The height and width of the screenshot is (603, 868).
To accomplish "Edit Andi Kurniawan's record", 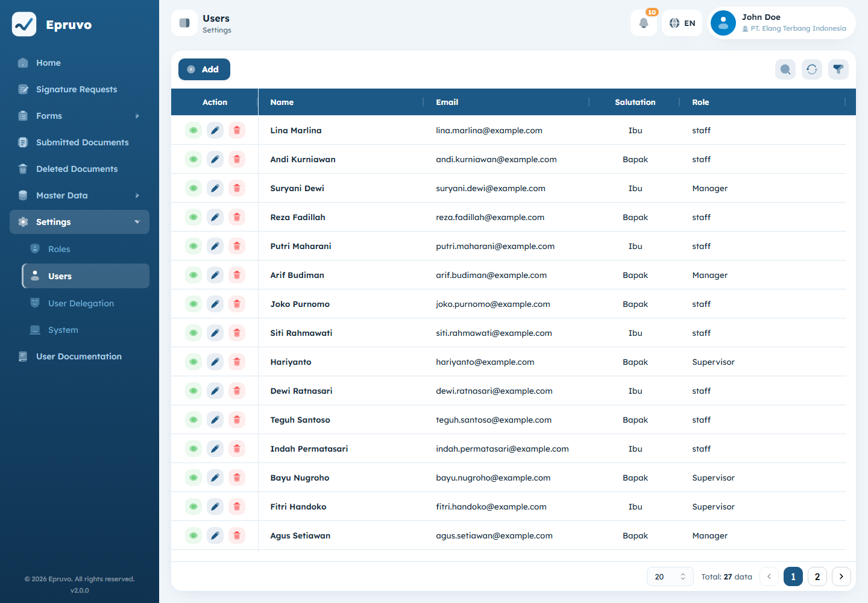I will click(x=215, y=159).
